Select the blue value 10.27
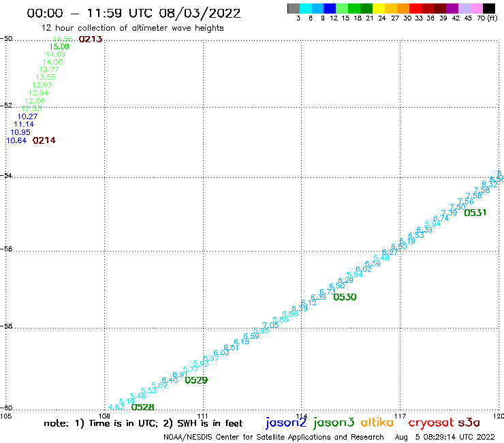This screenshot has height=443, width=504. pyautogui.click(x=27, y=117)
